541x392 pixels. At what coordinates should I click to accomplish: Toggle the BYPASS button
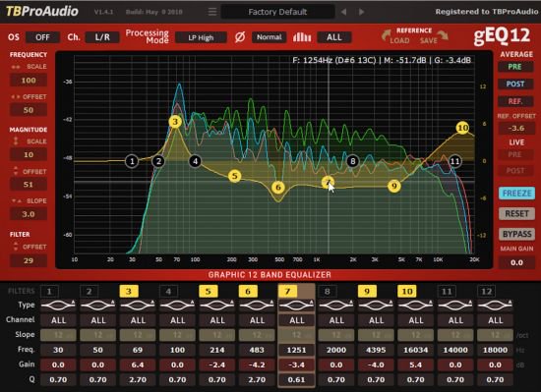(516, 234)
